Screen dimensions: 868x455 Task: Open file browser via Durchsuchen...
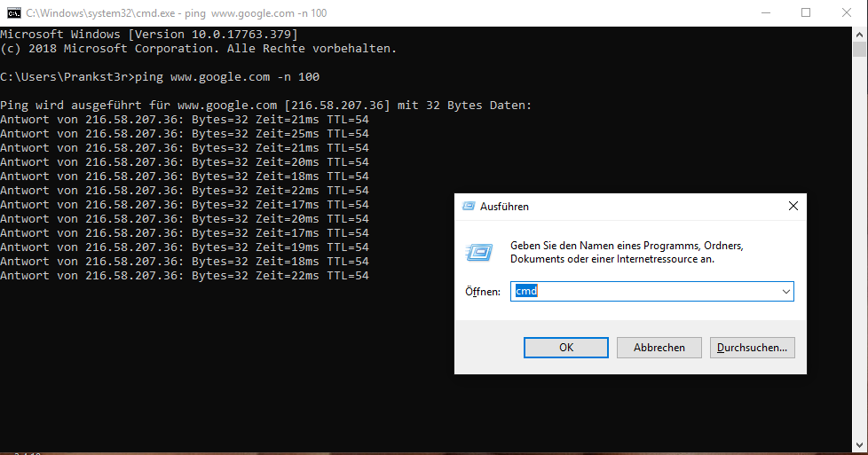753,348
